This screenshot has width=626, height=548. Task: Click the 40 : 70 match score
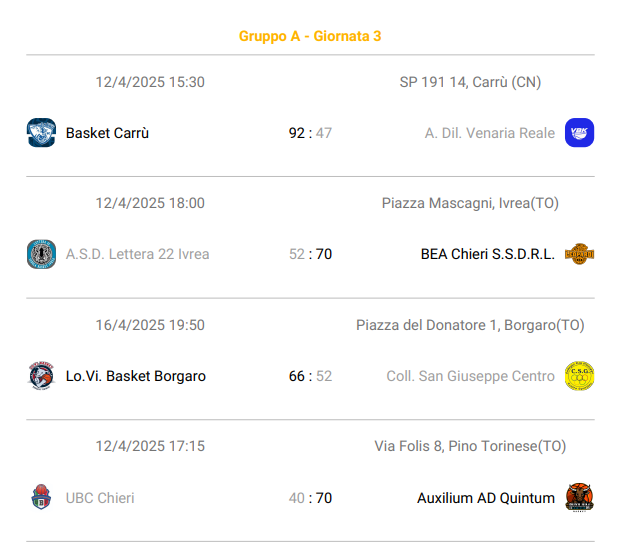click(310, 498)
